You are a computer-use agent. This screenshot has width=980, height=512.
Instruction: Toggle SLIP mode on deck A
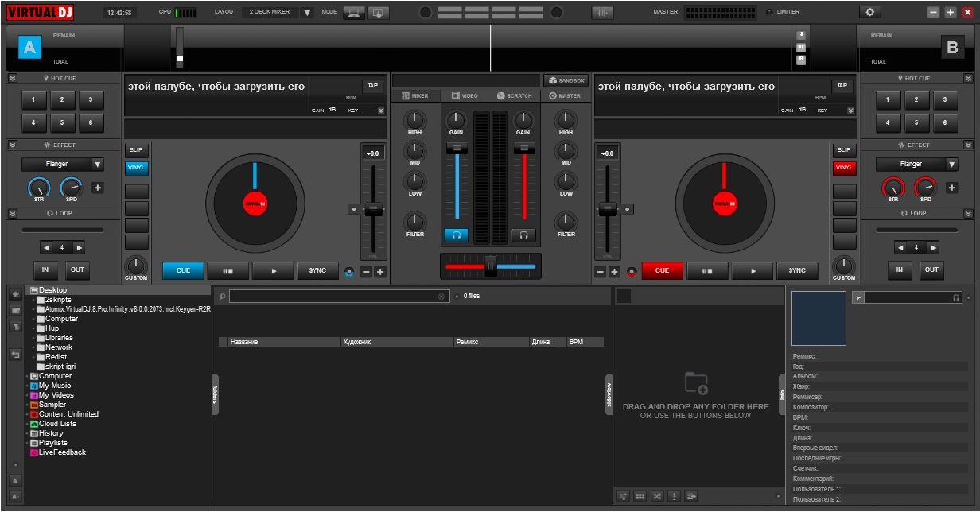pyautogui.click(x=136, y=149)
